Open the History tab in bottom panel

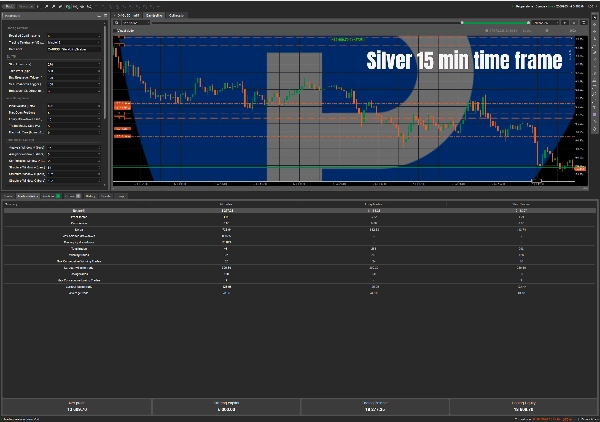click(x=90, y=196)
